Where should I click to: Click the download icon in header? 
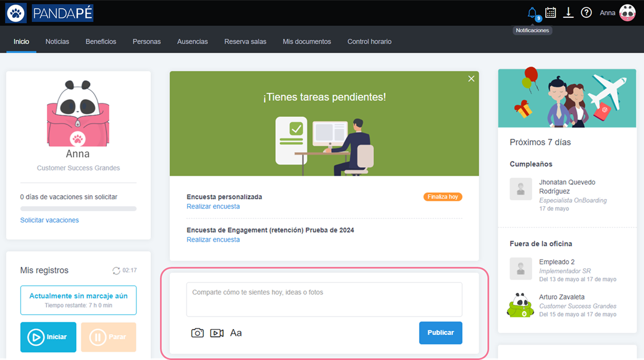[568, 13]
